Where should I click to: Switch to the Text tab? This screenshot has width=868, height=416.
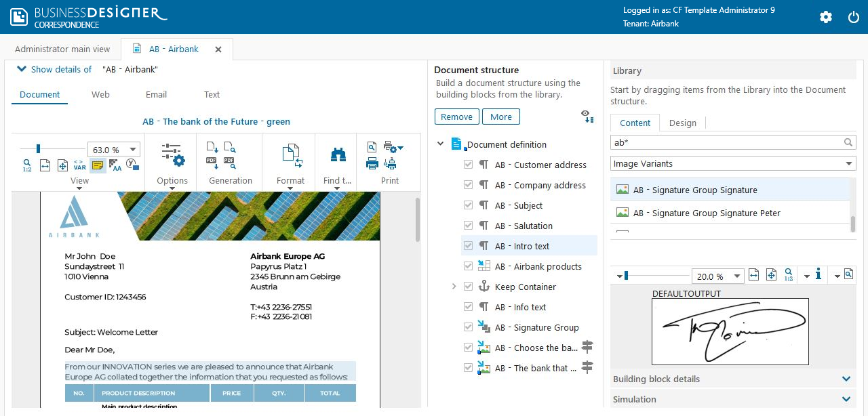[212, 95]
